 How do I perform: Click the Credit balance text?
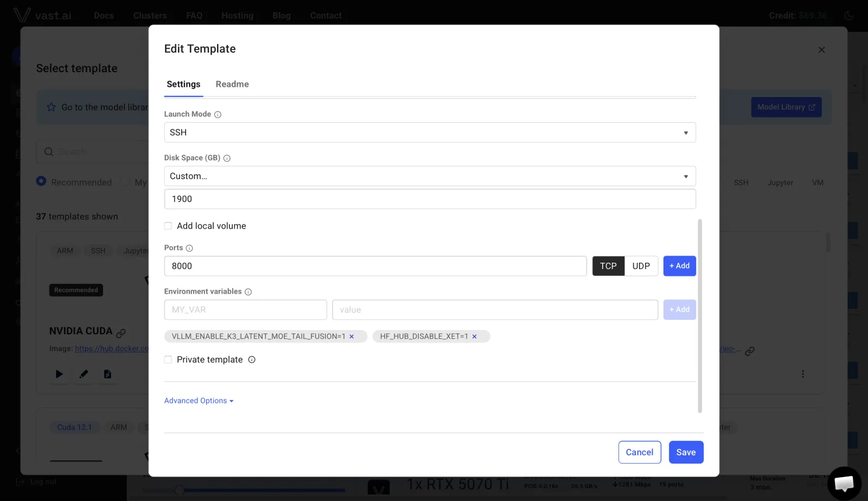coord(798,16)
